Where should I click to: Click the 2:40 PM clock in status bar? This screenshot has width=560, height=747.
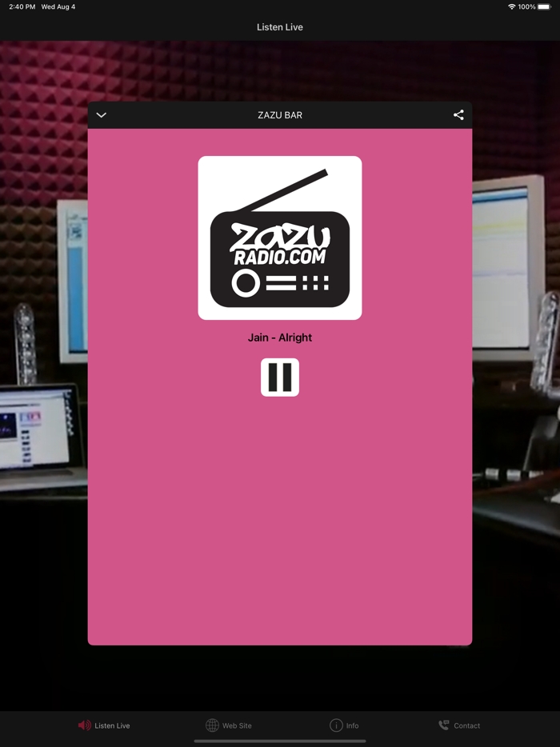click(x=22, y=6)
